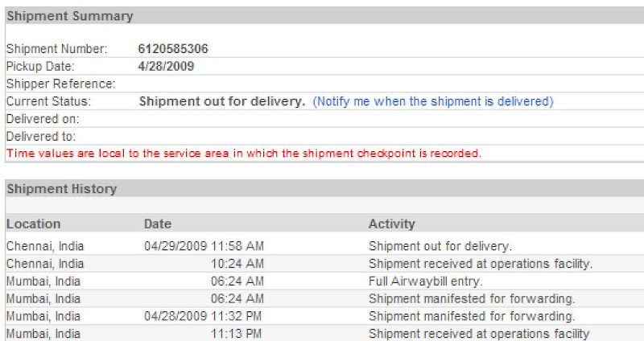
Task: Click the Location column header
Action: pos(33,224)
